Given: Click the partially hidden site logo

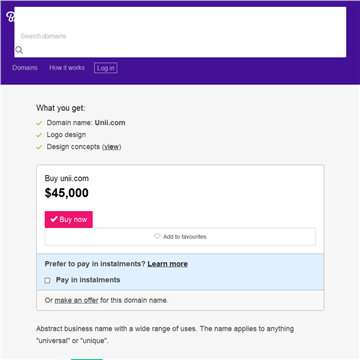Looking at the screenshot, I should tap(10, 17).
